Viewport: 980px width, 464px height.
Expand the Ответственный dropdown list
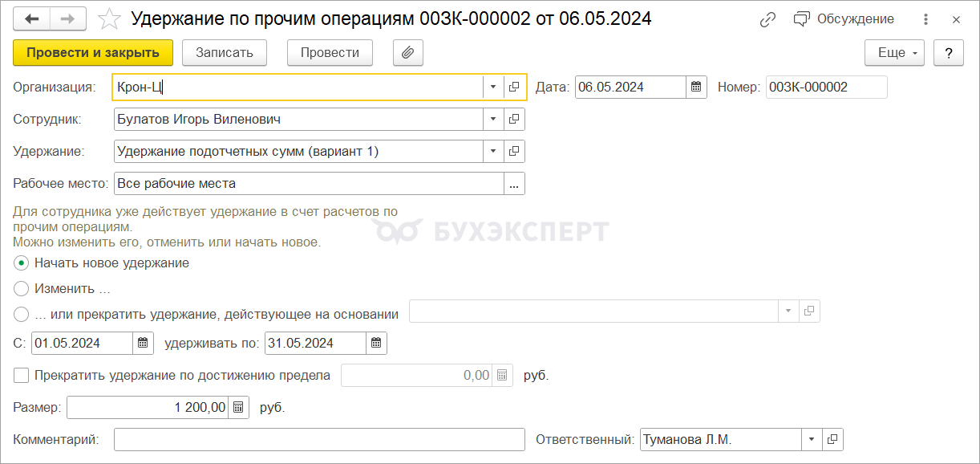812,440
